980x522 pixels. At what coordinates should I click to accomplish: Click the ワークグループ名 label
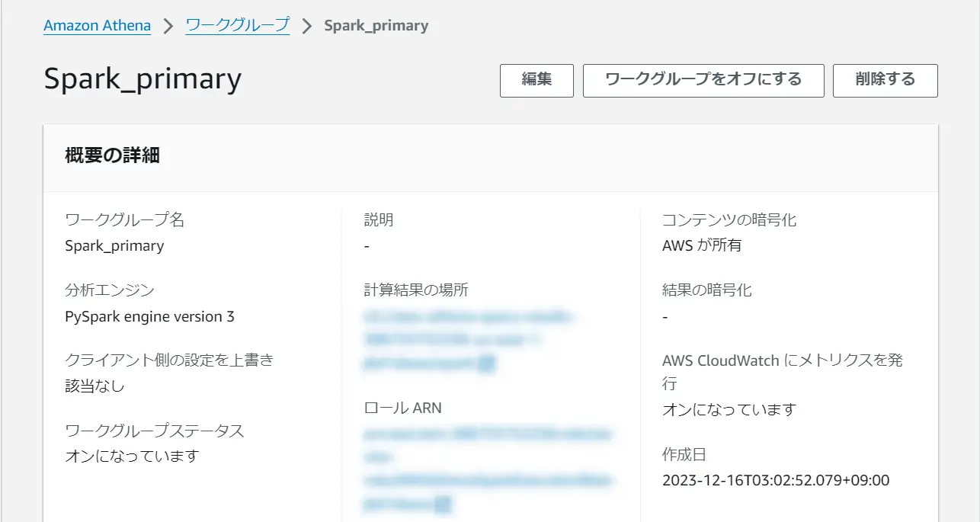[125, 220]
